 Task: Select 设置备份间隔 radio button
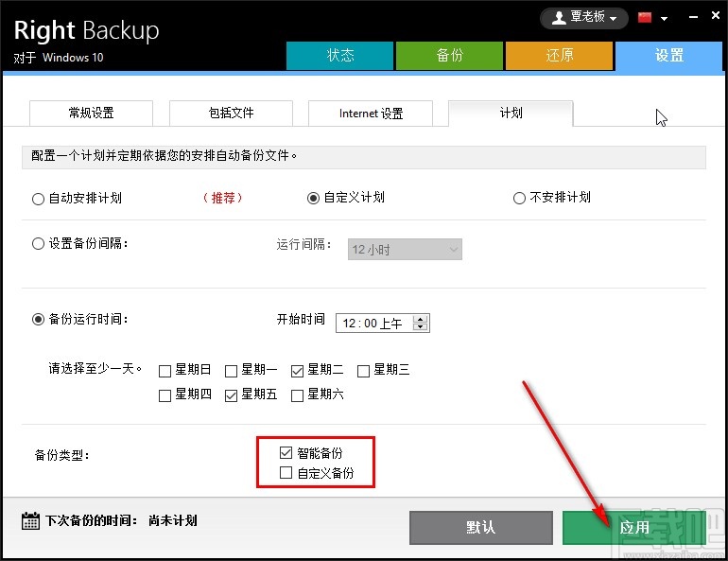pyautogui.click(x=38, y=243)
